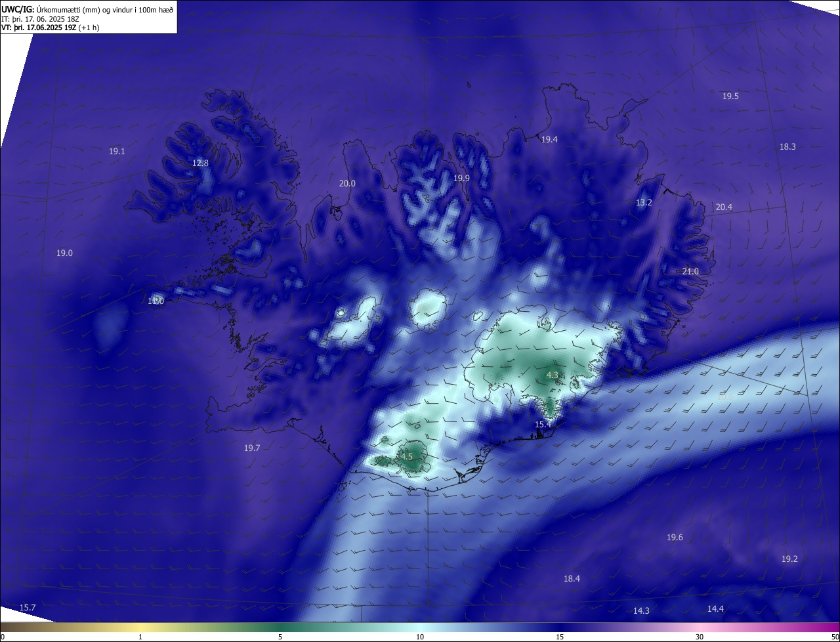
Task: Click the 4.5 value label
Action: 407,457
